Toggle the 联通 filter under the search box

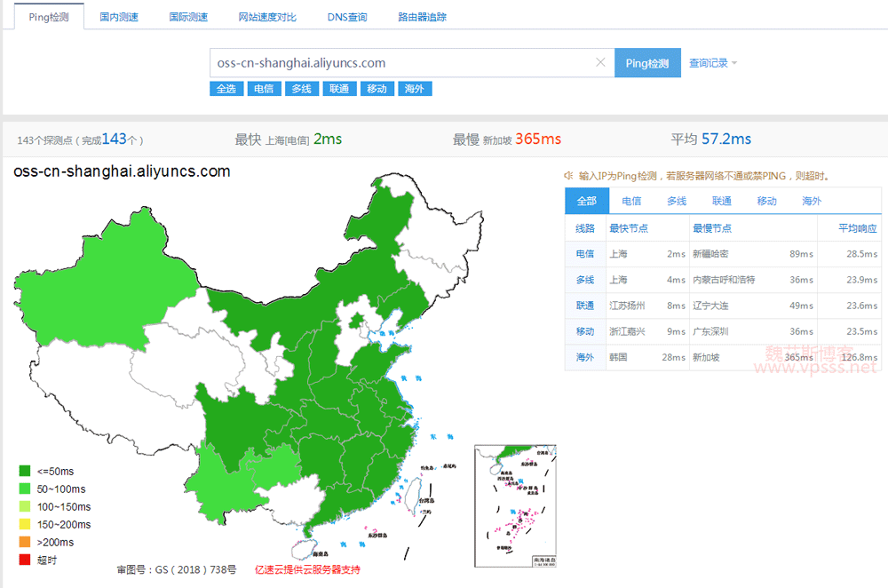pos(338,89)
